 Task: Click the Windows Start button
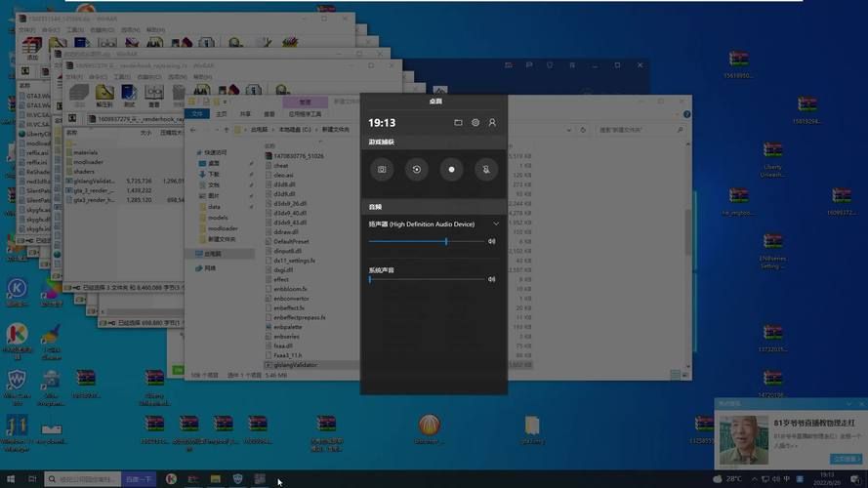11,479
